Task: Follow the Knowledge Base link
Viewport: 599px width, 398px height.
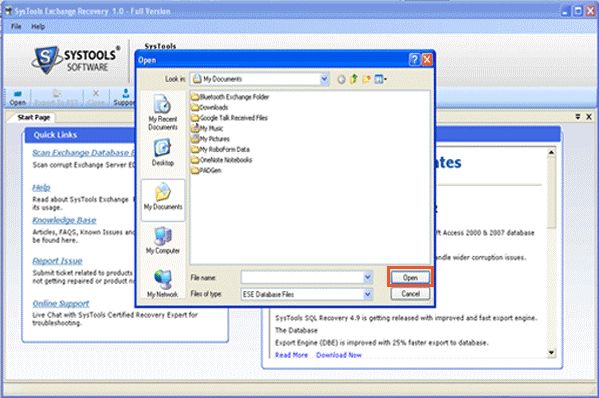Action: coord(64,220)
